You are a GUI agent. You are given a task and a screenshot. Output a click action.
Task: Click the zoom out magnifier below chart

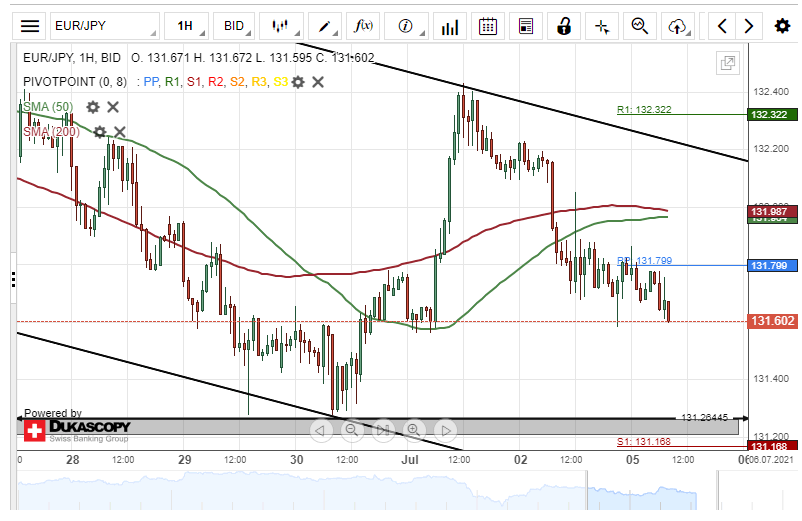pos(352,431)
